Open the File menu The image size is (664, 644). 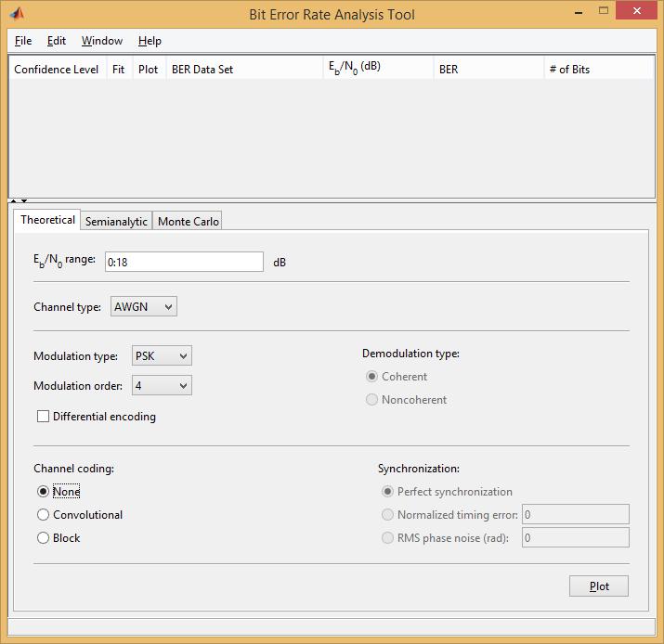pos(23,41)
